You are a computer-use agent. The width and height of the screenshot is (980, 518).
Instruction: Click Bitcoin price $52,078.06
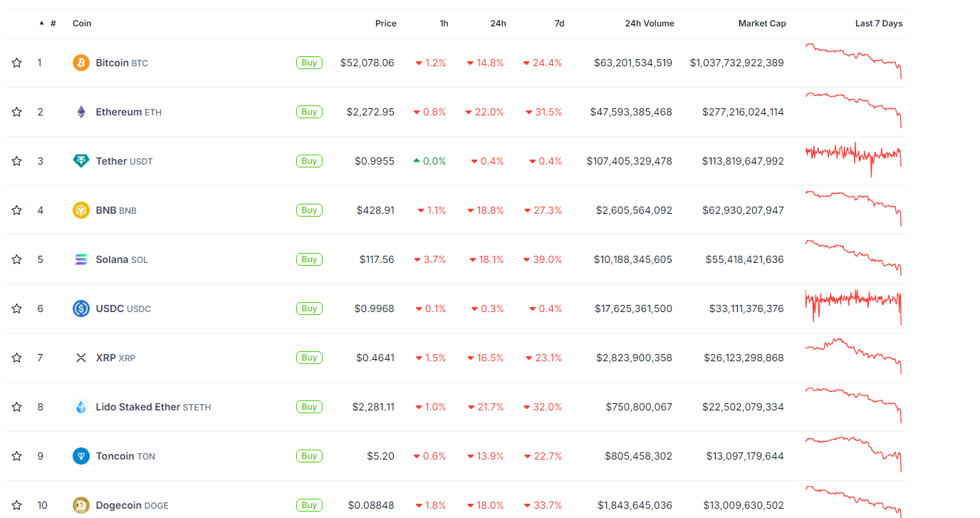pos(367,63)
